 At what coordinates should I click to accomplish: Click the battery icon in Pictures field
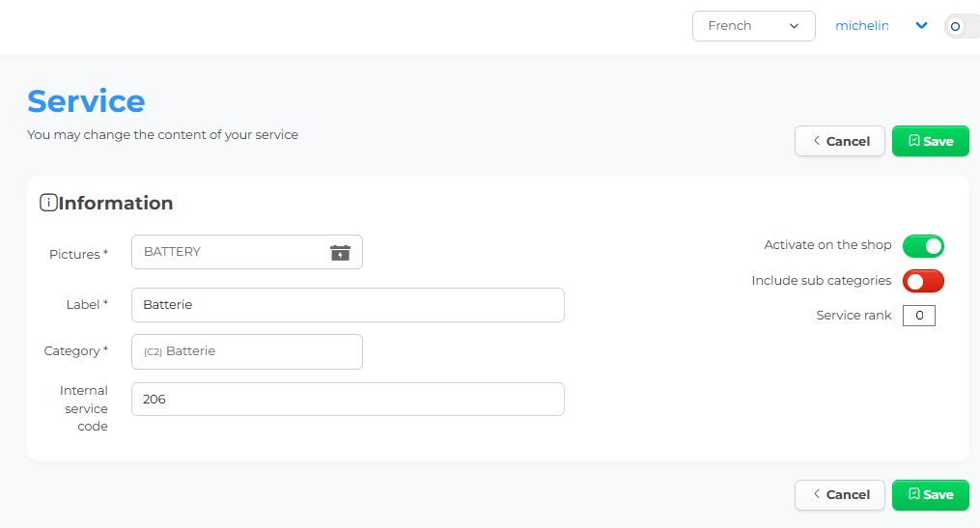click(x=340, y=253)
